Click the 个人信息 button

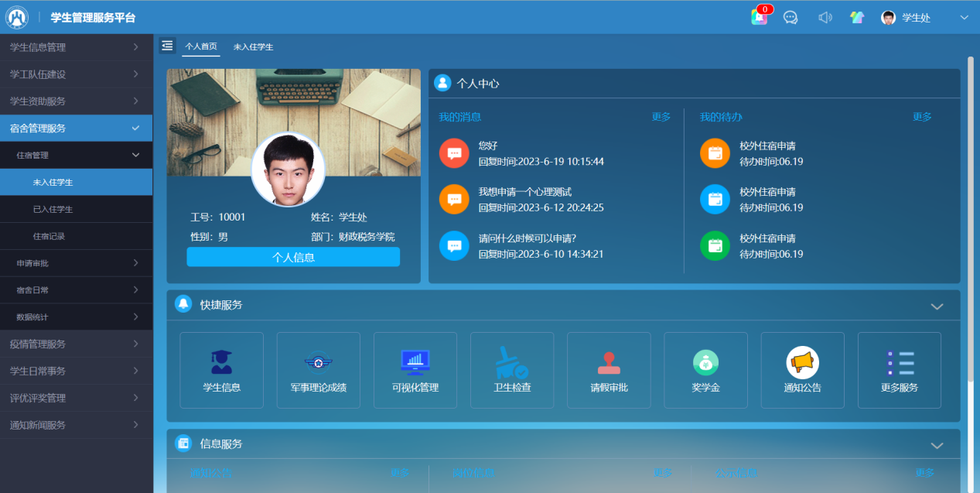(293, 257)
